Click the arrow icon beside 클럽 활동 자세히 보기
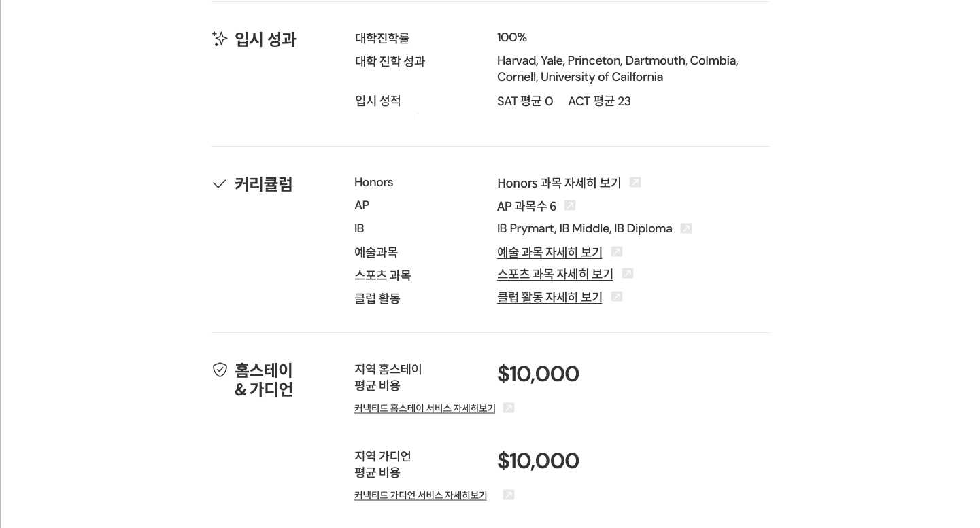 click(x=617, y=297)
